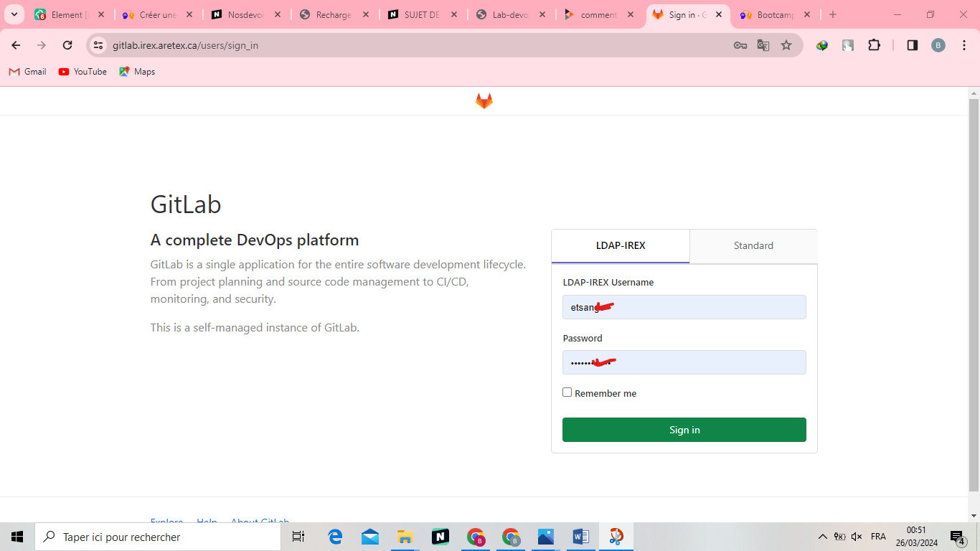The height and width of the screenshot is (551, 980).
Task: Switch to the Lab-devo browser tab
Action: click(x=510, y=14)
